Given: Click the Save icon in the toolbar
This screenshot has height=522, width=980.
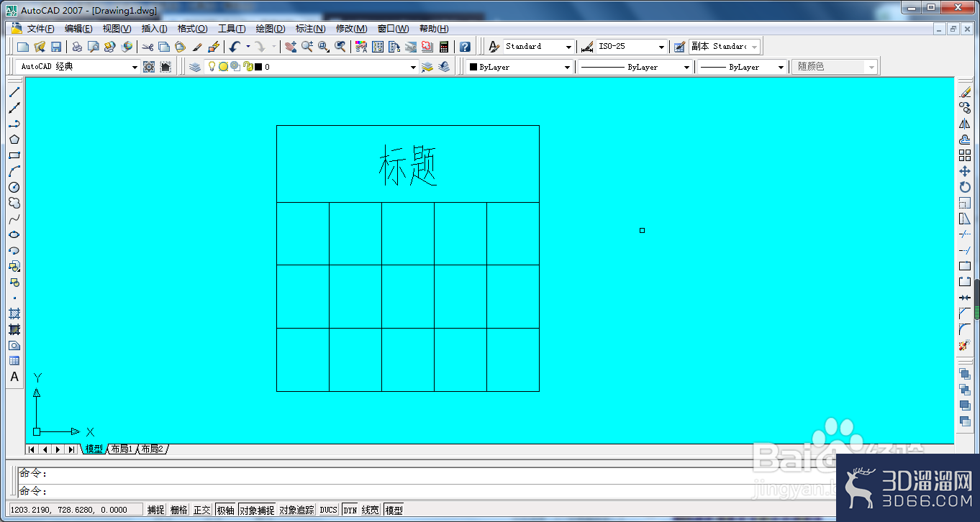Looking at the screenshot, I should 56,47.
